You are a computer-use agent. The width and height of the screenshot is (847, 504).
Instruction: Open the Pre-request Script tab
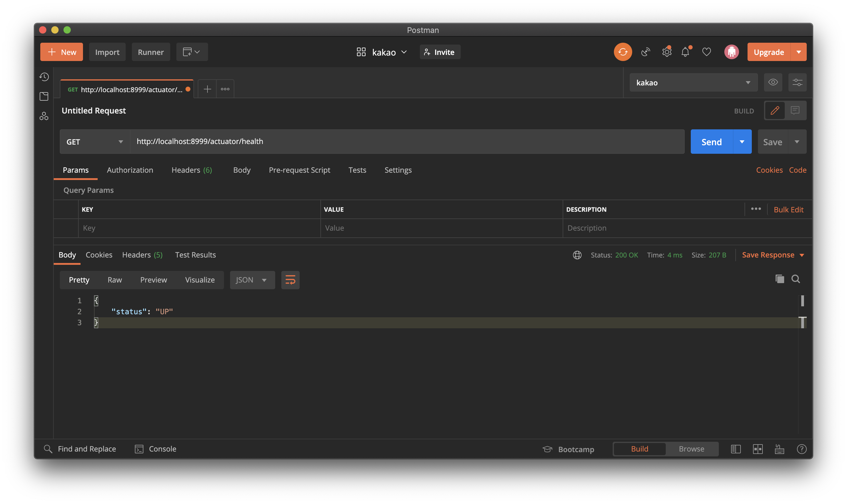(x=299, y=170)
